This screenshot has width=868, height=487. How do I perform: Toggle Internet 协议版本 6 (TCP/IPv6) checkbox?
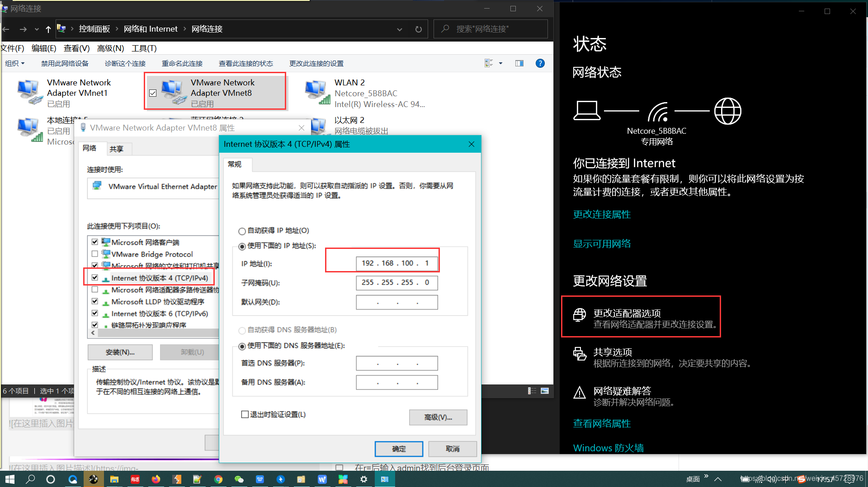pos(95,313)
